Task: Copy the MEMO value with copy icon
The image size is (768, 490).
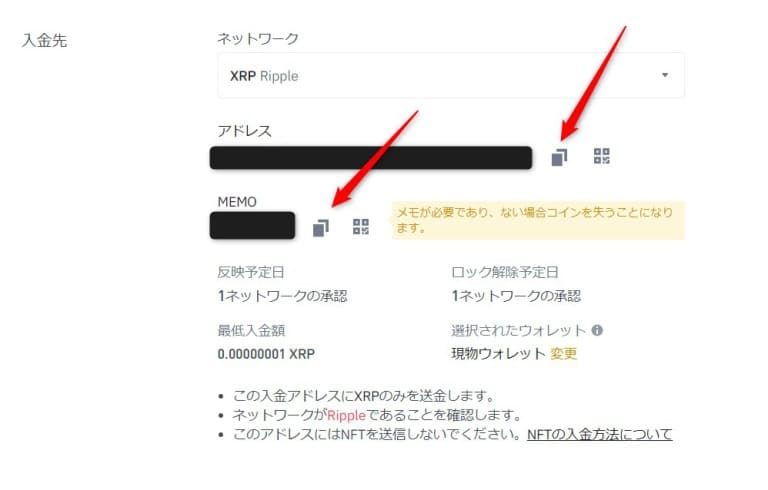Action: 320,228
